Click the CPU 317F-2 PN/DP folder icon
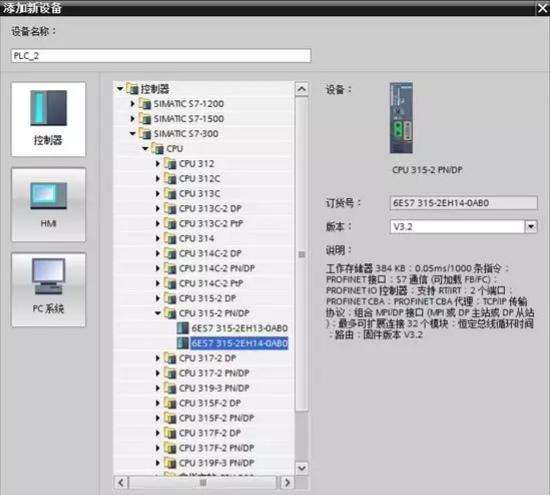Image resolution: width=550 pixels, height=495 pixels. [170, 448]
